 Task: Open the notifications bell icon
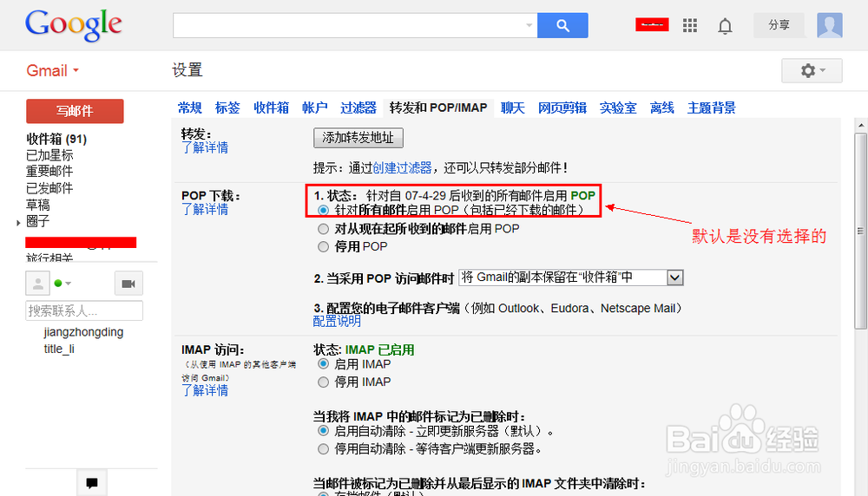pos(725,26)
